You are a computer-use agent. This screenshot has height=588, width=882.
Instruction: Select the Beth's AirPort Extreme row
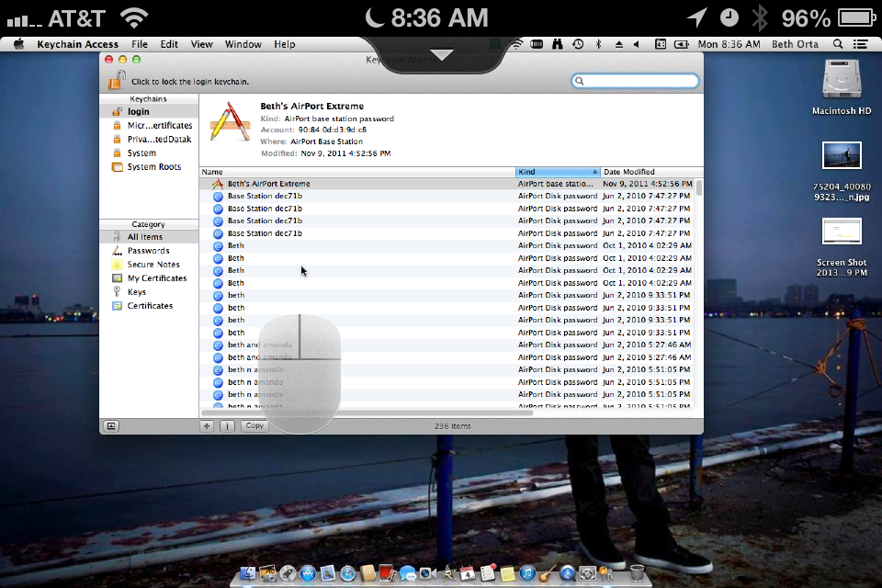(x=447, y=184)
